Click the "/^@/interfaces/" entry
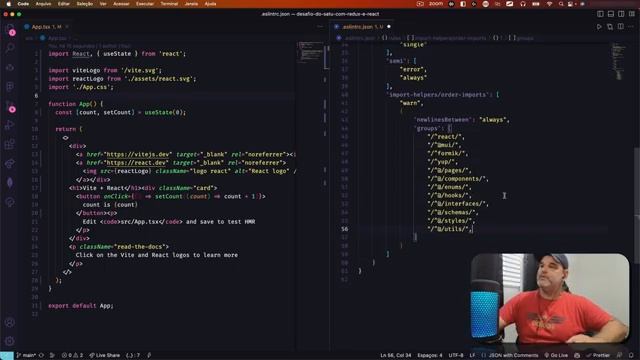This screenshot has height=360, width=640. click(458, 204)
